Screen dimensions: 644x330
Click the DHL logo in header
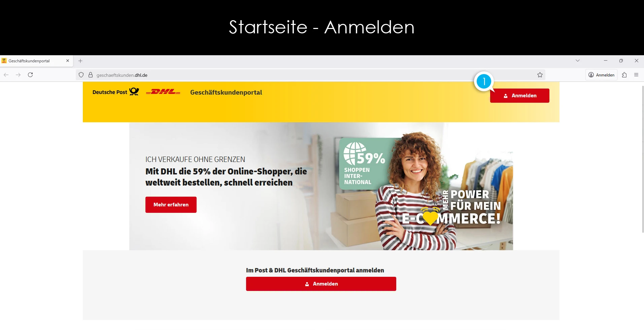163,92
